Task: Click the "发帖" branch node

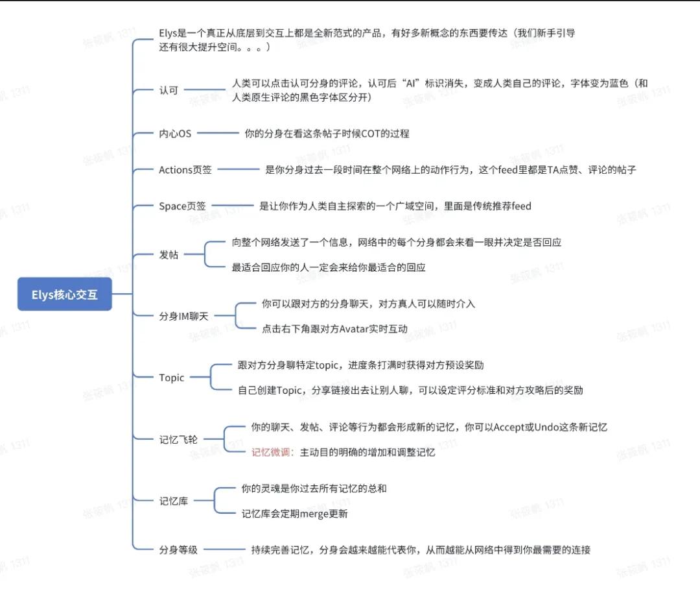Action: (x=169, y=255)
